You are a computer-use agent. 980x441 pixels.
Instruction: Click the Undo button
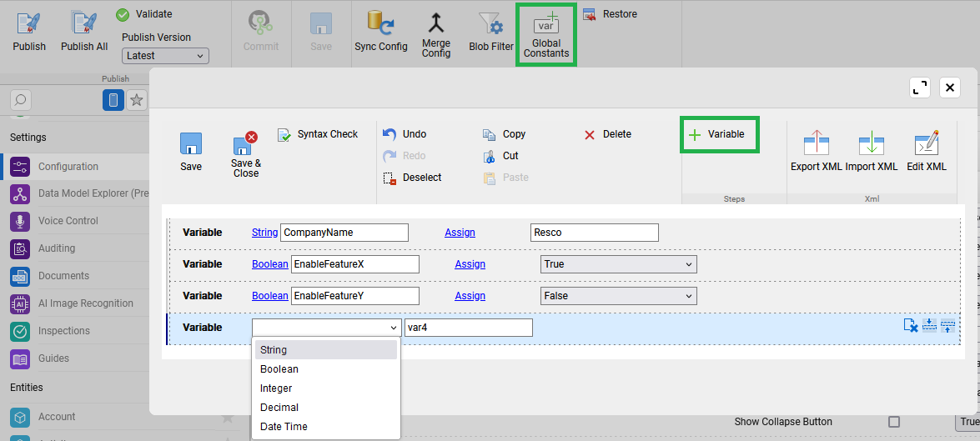[405, 134]
